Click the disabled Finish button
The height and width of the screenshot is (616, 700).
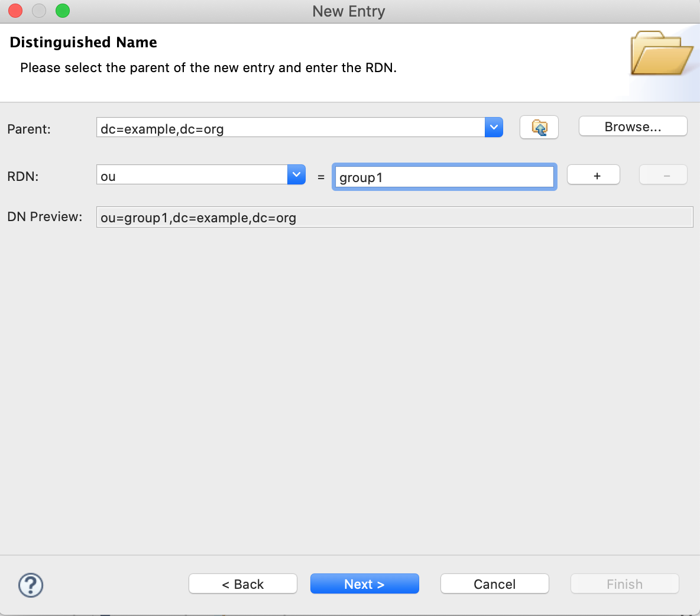point(624,583)
